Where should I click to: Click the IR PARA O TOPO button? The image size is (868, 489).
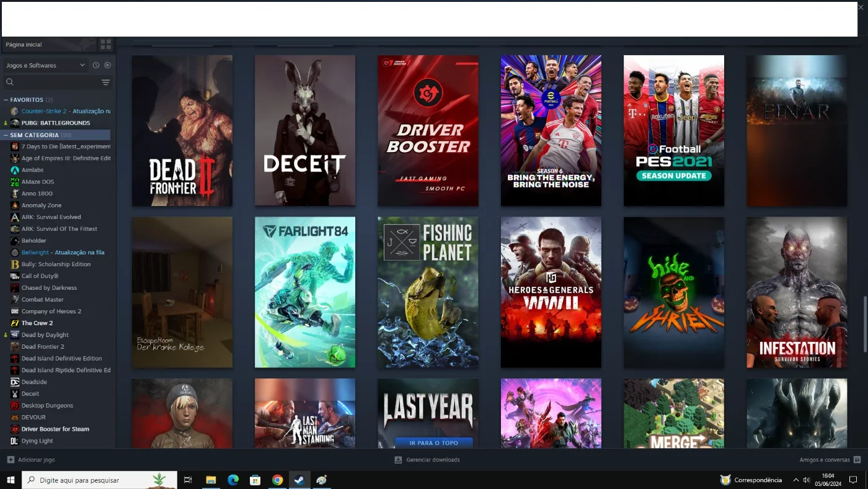tap(434, 443)
